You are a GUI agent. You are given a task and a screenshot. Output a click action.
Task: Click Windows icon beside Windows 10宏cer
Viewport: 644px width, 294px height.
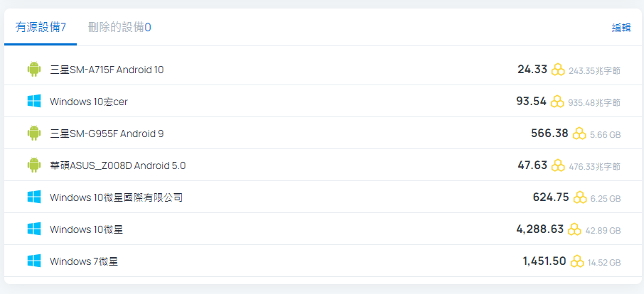[x=34, y=102]
